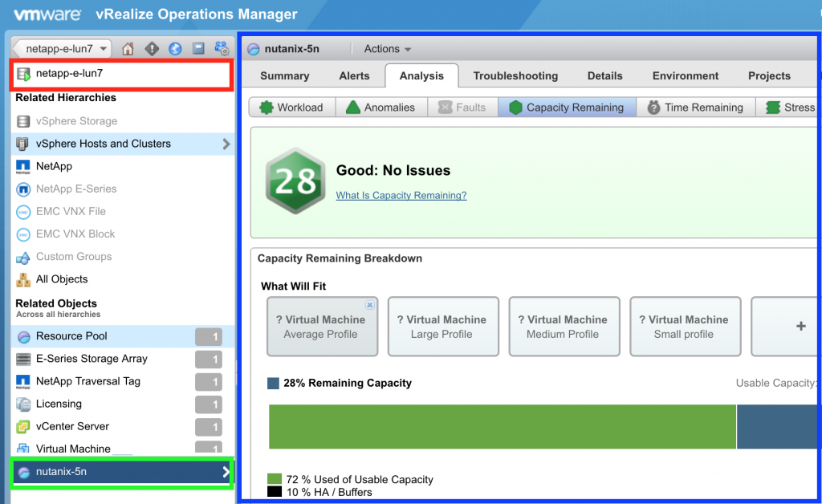This screenshot has height=504, width=822.
Task: Click the green Workload badge icon
Action: [267, 108]
